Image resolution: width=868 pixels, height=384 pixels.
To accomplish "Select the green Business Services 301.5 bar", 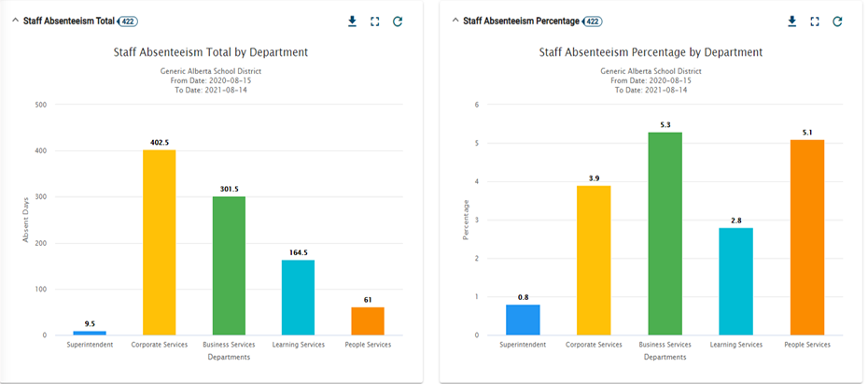I will [x=229, y=265].
